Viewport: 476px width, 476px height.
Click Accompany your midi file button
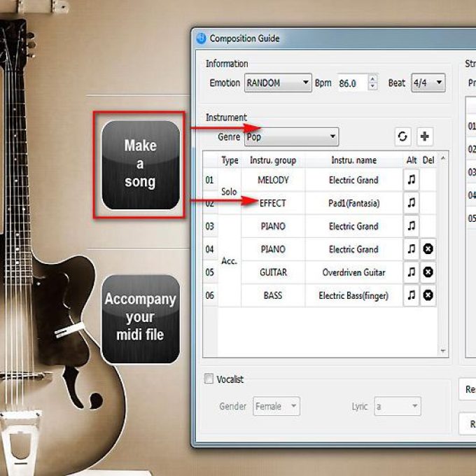140,317
